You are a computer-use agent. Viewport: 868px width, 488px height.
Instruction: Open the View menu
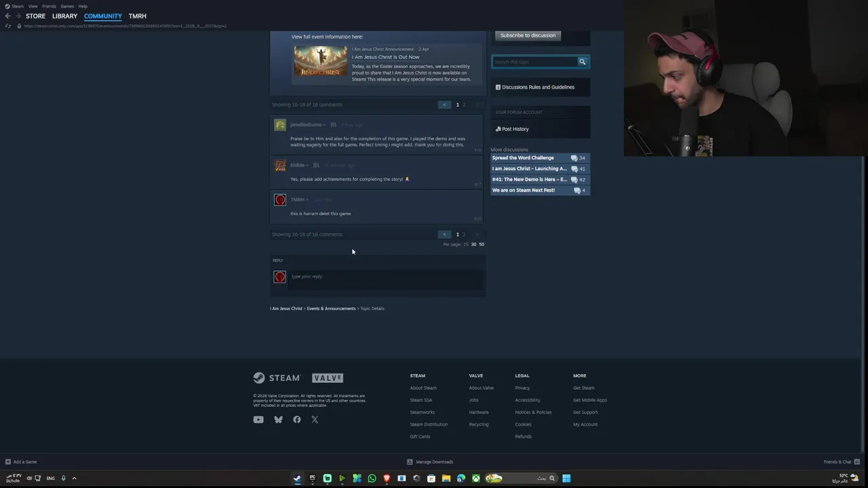(x=33, y=6)
